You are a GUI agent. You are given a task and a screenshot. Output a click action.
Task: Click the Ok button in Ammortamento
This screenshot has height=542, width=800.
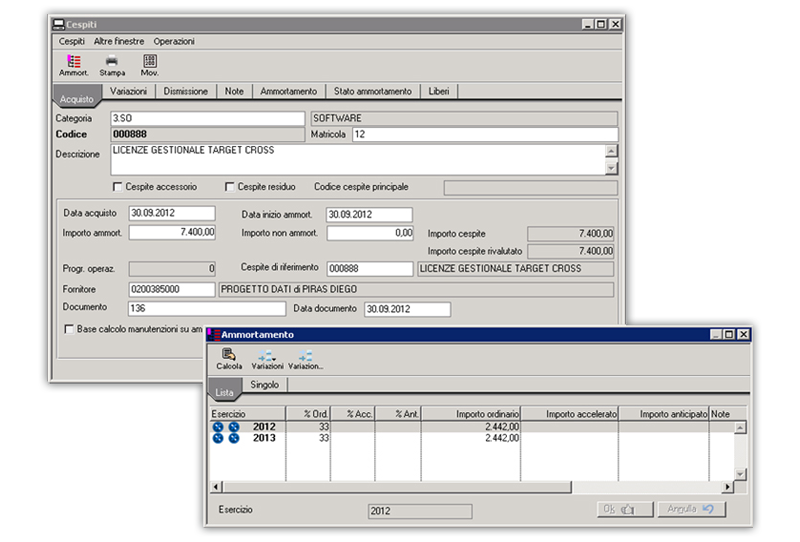click(625, 509)
